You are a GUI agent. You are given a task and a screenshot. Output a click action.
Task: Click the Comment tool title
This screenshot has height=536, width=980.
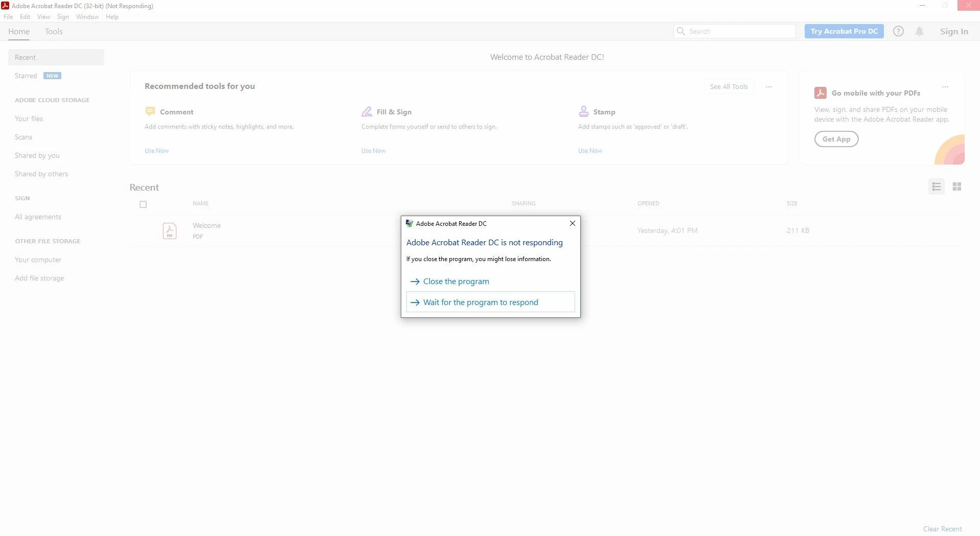click(x=176, y=112)
